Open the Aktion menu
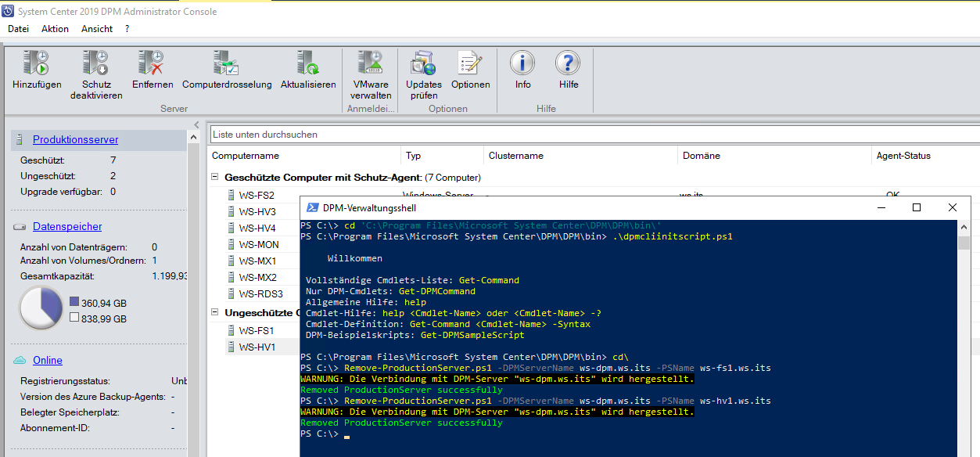Image resolution: width=980 pixels, height=457 pixels. [55, 29]
